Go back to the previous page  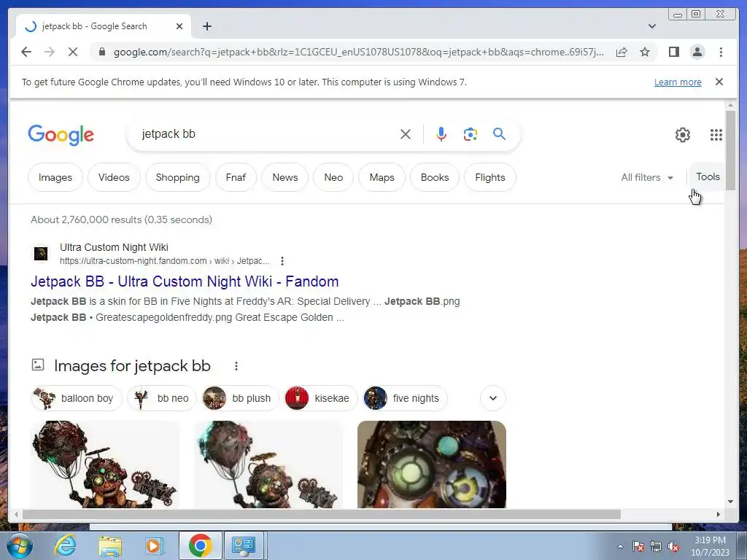click(26, 52)
